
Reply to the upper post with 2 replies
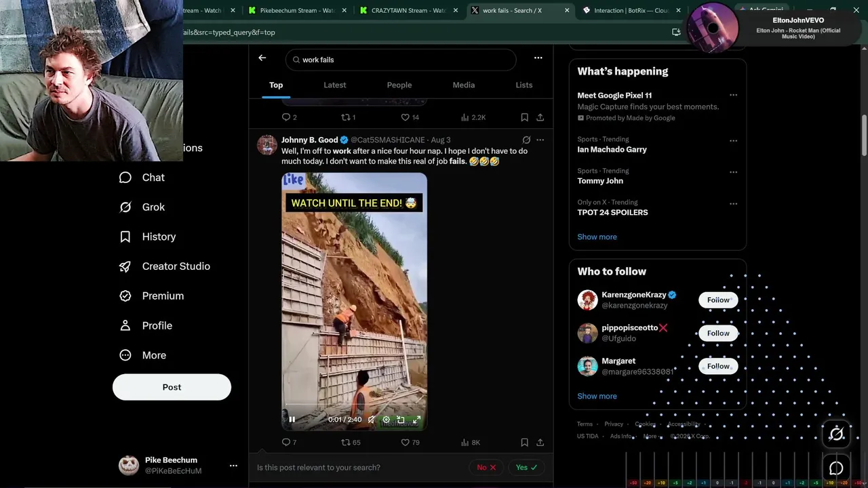[290, 117]
